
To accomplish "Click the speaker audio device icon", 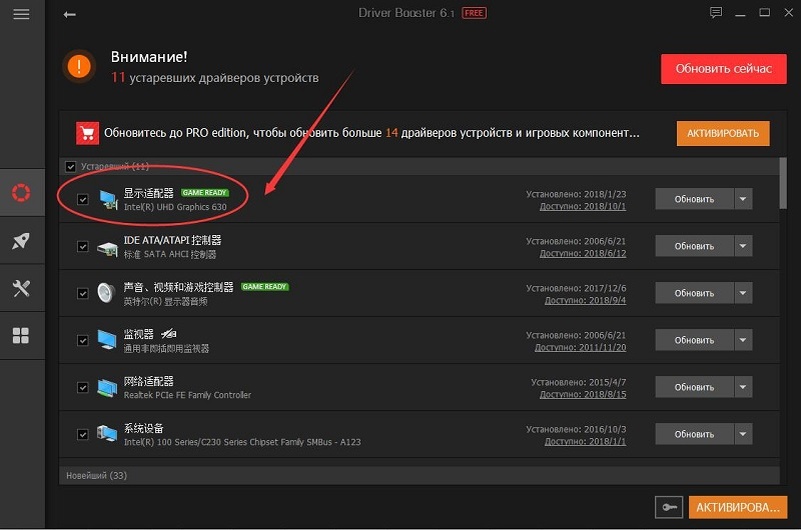I will coord(106,293).
